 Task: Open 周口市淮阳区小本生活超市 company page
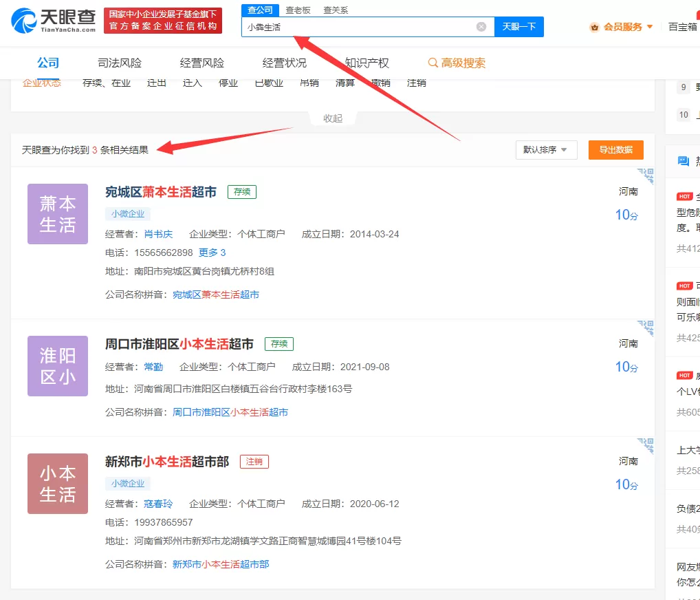pyautogui.click(x=179, y=344)
